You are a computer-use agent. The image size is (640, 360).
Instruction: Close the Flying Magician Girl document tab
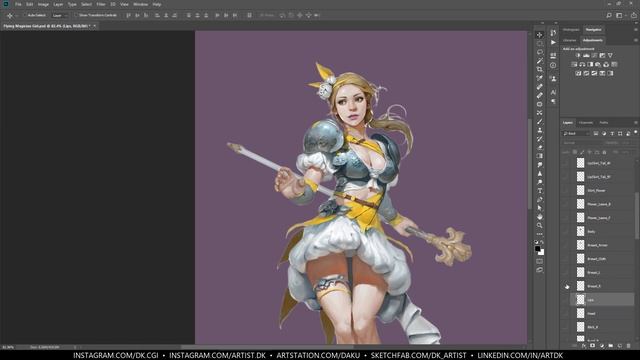click(x=94, y=26)
